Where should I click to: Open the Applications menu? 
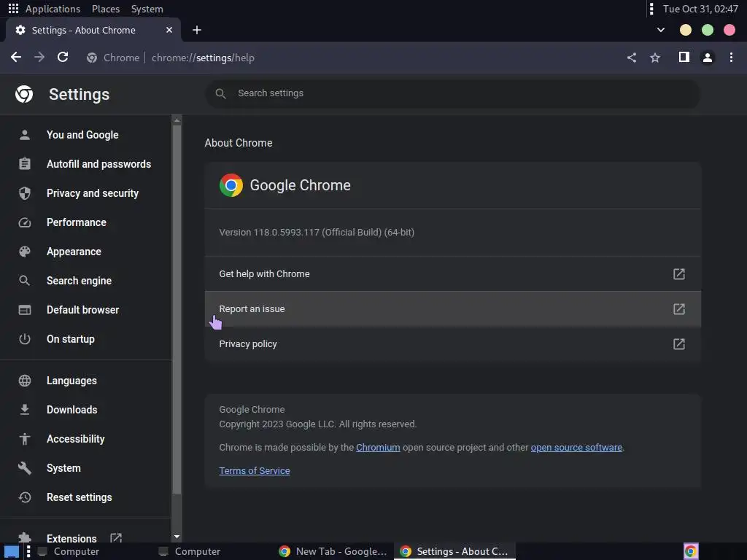click(53, 9)
